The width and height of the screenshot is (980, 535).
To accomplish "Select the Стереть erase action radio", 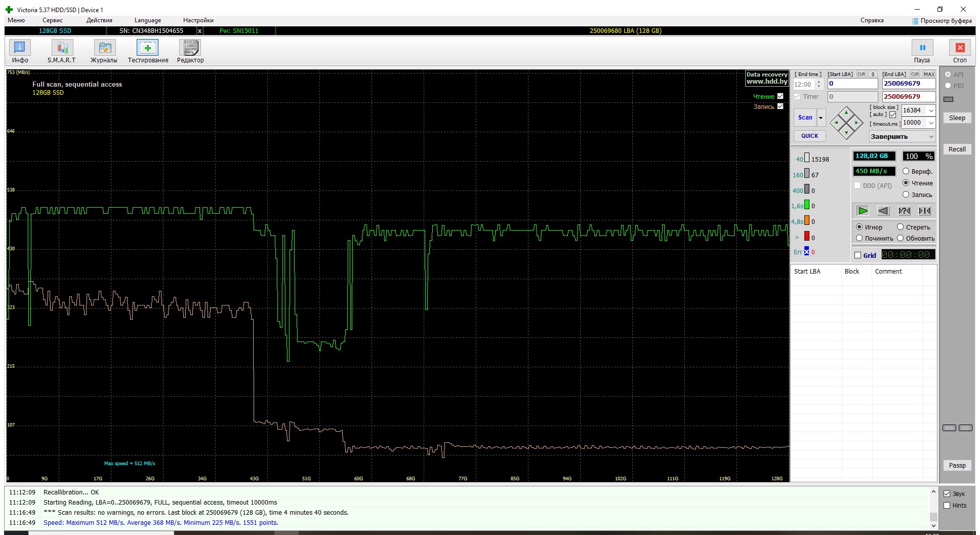I will click(900, 227).
